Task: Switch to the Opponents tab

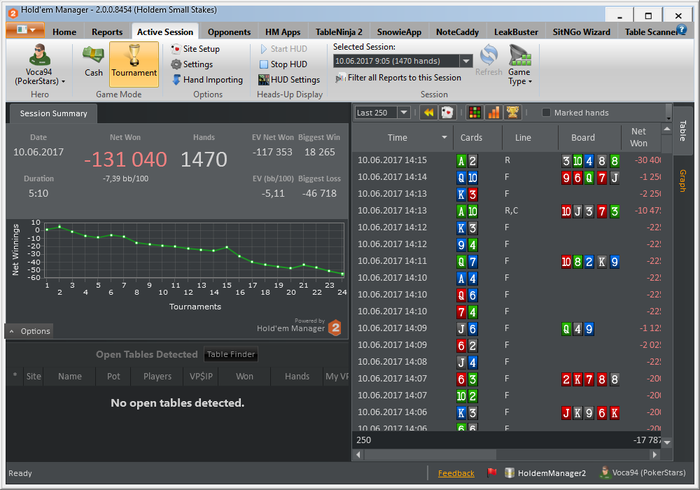Action: (229, 32)
